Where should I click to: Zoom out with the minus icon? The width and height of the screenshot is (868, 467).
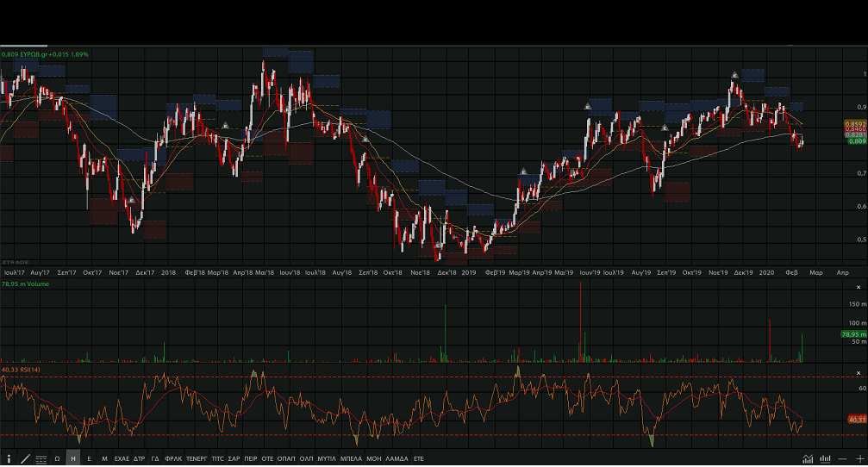tap(842, 458)
